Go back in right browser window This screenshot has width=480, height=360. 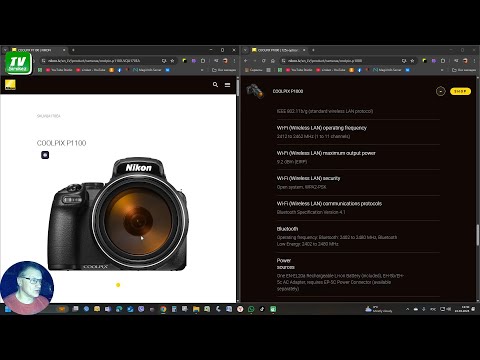[246, 61]
